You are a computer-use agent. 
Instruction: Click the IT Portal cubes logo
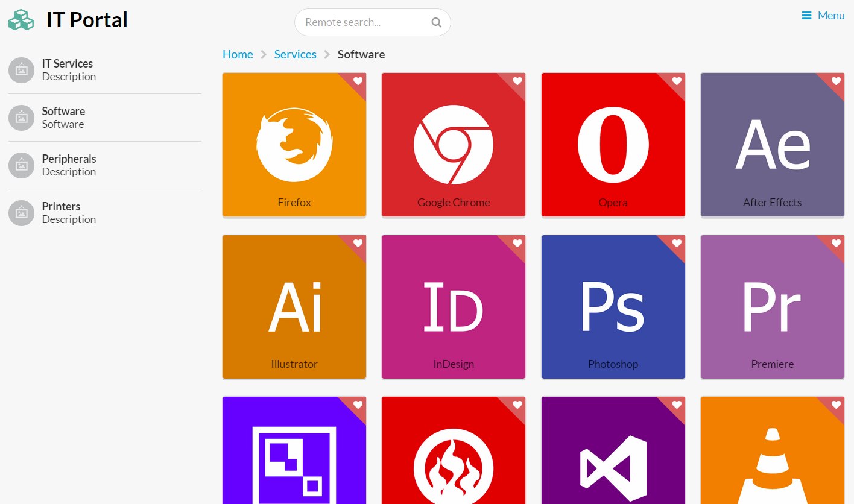pos(21,20)
